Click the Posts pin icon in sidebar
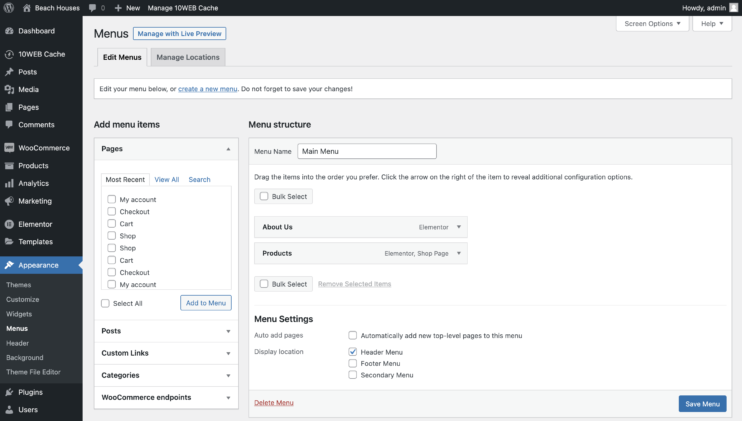Viewport: 742px width, 421px height. [9, 72]
